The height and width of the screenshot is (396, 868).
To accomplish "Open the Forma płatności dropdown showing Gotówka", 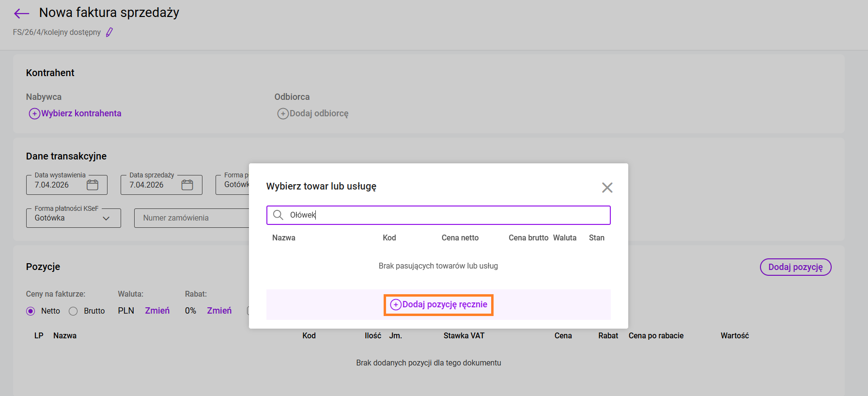I will click(x=233, y=185).
